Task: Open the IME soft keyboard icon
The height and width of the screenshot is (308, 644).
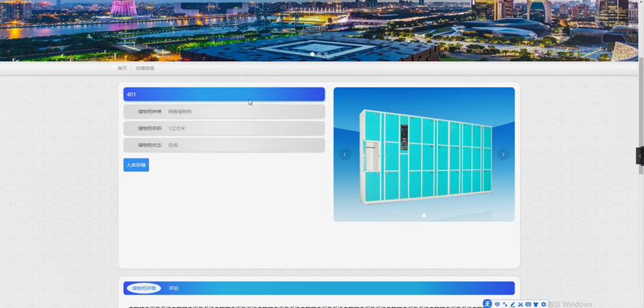Action: coord(528,304)
